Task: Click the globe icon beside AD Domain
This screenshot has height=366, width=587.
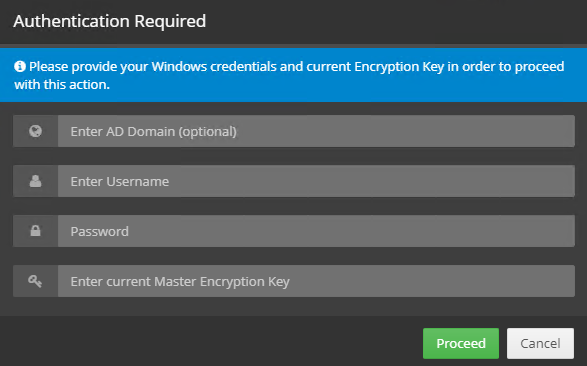Action: tap(36, 131)
